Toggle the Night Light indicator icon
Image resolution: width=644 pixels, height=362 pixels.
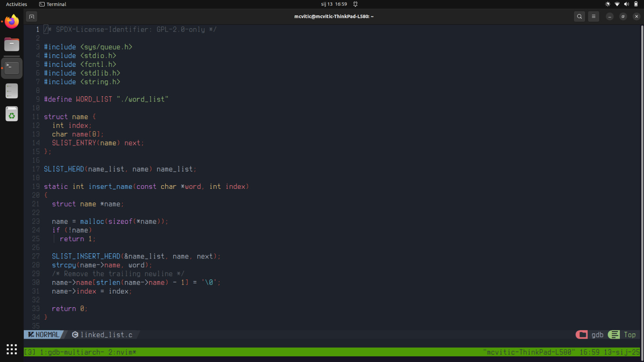click(607, 4)
